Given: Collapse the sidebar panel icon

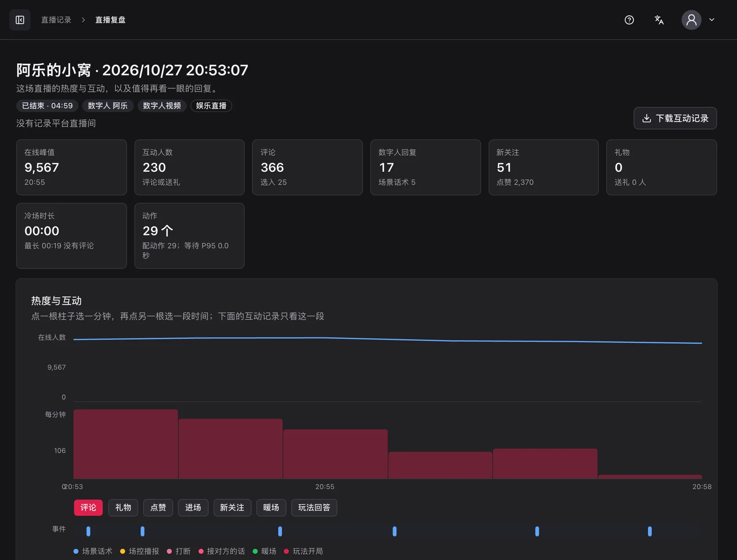Looking at the screenshot, I should click(x=20, y=20).
